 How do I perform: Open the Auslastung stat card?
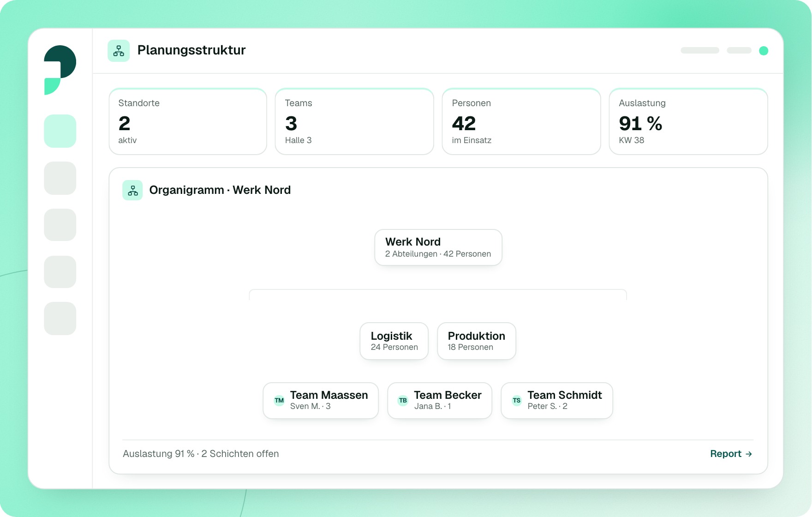pyautogui.click(x=688, y=121)
